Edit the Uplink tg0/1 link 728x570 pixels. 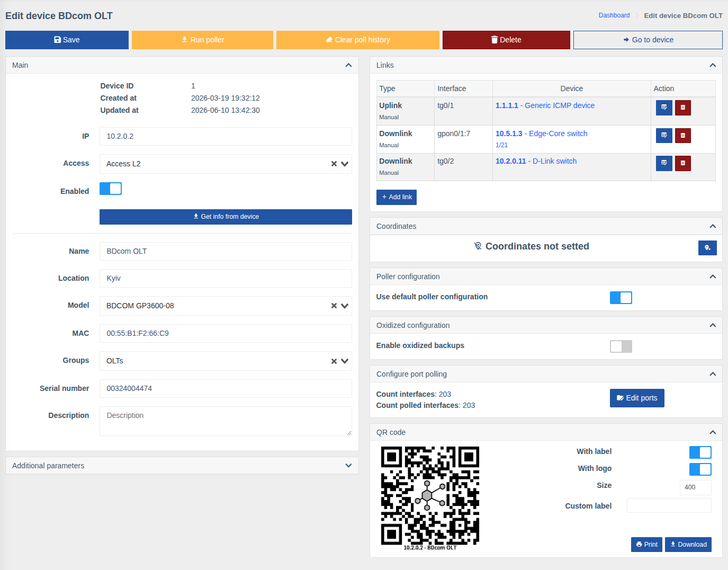tap(664, 108)
